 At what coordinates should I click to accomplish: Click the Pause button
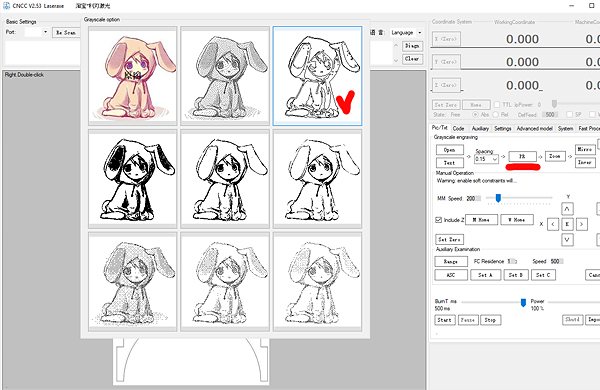(x=468, y=320)
